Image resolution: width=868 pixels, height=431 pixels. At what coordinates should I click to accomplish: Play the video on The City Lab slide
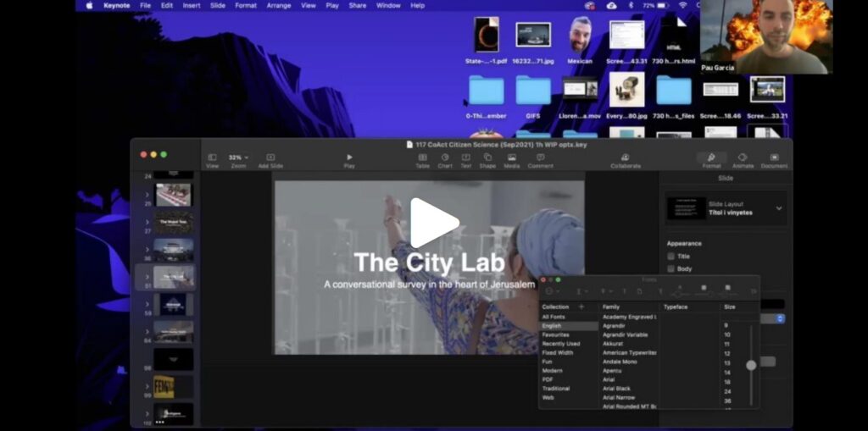pos(435,223)
